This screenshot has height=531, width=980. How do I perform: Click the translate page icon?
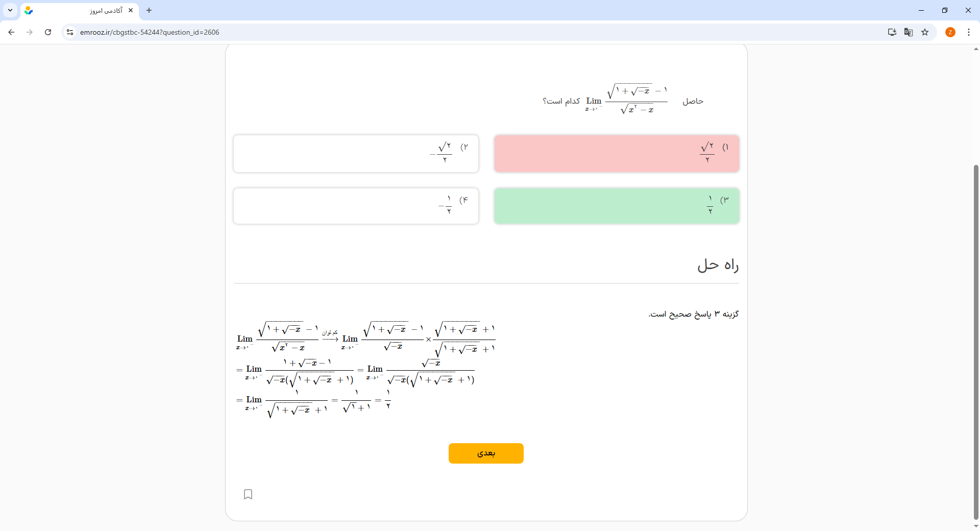click(908, 32)
